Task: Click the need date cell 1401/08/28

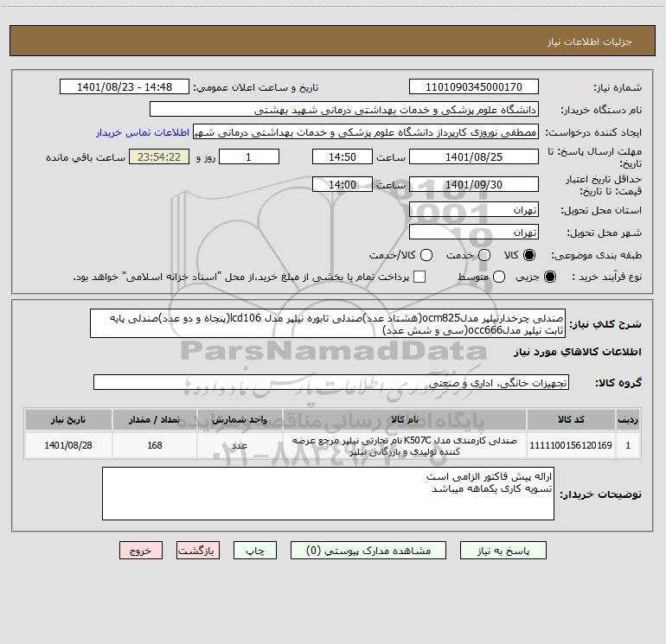Action: (x=68, y=445)
